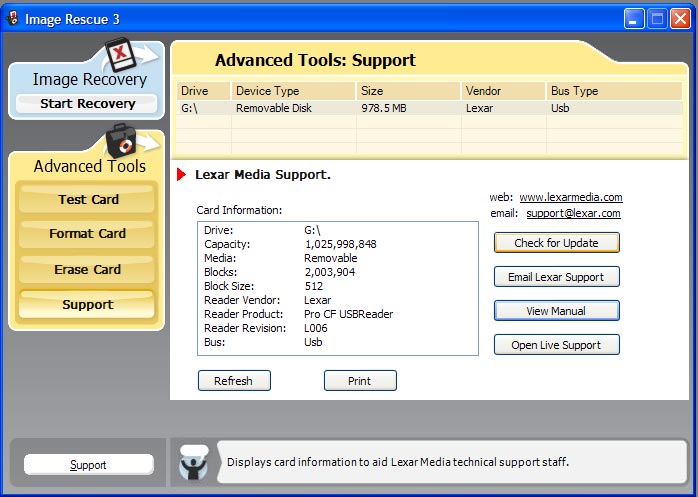The width and height of the screenshot is (698, 497).
Task: Sort by the Size column header
Action: coord(408,91)
